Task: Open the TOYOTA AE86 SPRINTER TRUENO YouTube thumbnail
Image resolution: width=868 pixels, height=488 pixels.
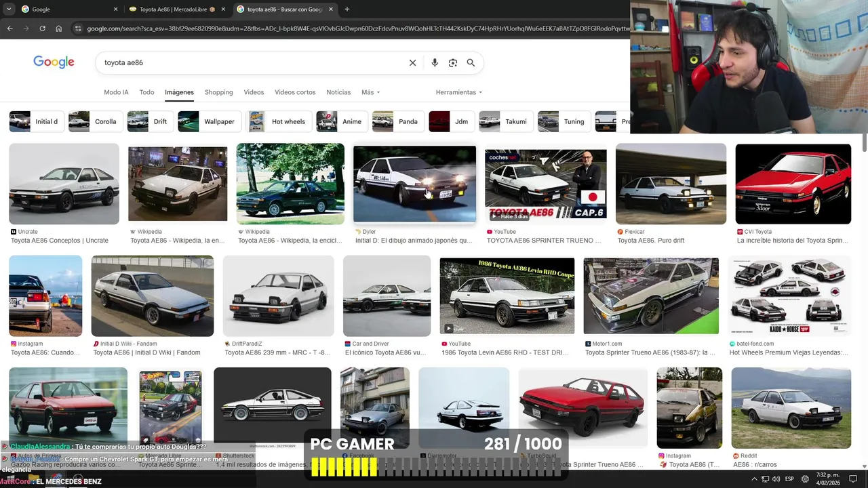Action: click(x=545, y=184)
